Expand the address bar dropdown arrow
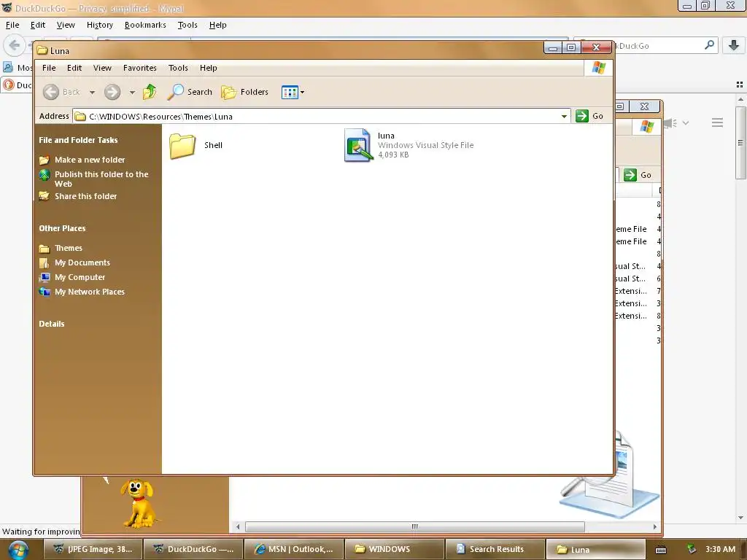The height and width of the screenshot is (560, 747). tap(564, 116)
